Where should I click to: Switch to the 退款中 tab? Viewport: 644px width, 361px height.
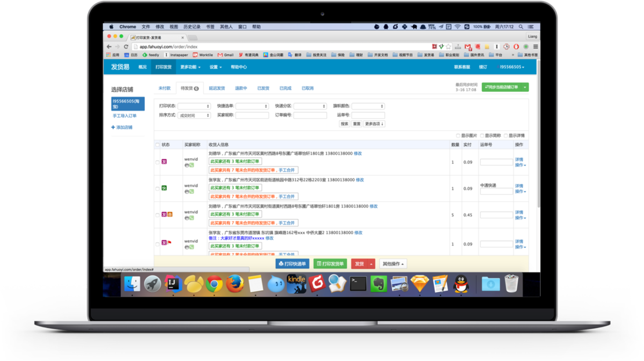(x=241, y=88)
